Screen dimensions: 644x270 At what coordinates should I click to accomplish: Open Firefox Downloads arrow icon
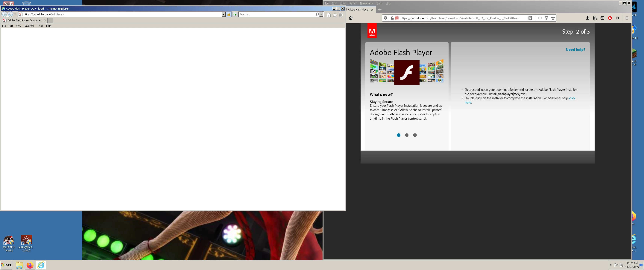coord(587,18)
